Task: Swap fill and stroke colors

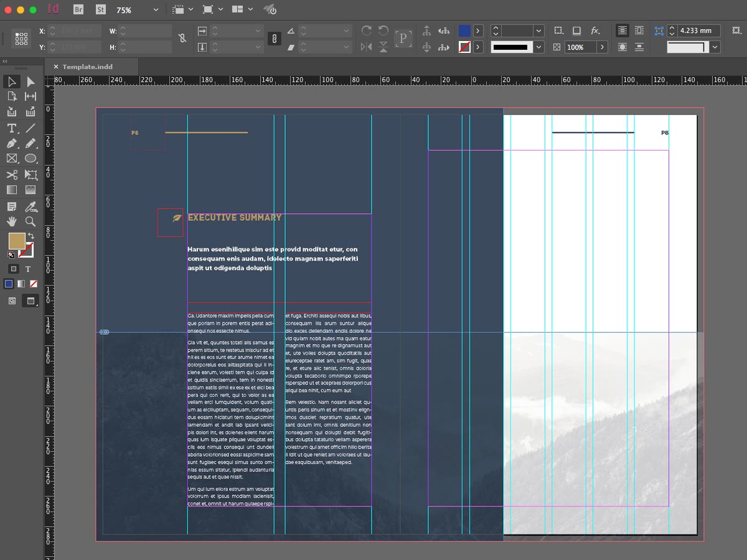Action: pyautogui.click(x=31, y=236)
